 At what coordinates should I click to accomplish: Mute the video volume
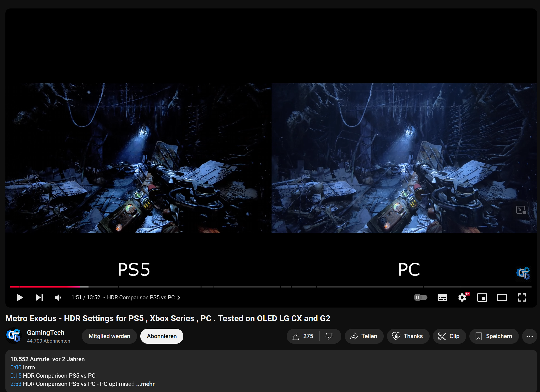pyautogui.click(x=58, y=297)
